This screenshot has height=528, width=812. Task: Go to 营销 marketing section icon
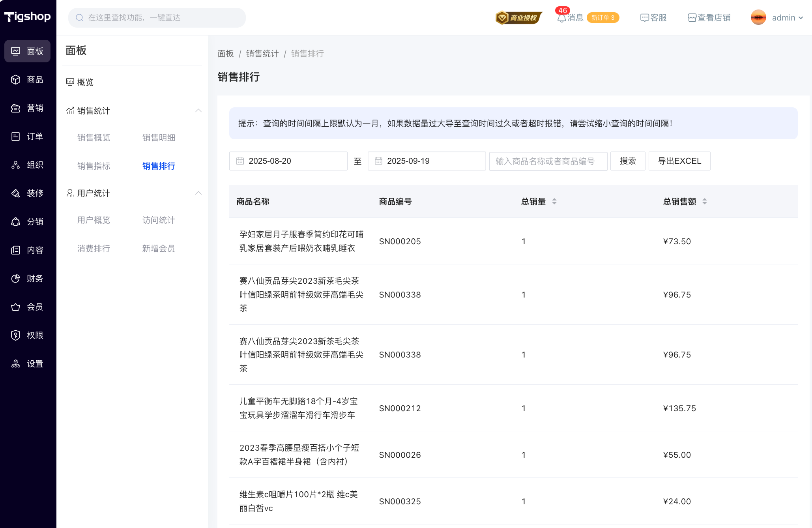(x=16, y=108)
